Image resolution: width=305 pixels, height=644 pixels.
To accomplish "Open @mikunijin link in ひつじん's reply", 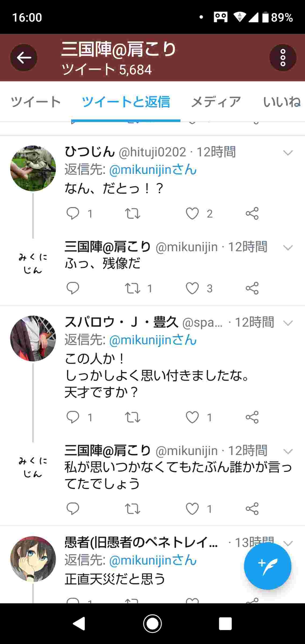I will coord(153,170).
